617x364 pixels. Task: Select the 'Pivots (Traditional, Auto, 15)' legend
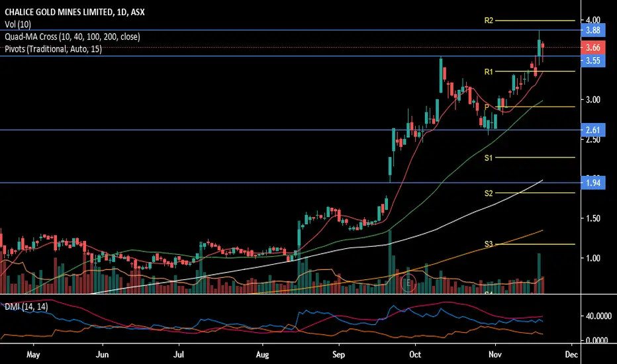tap(53, 49)
